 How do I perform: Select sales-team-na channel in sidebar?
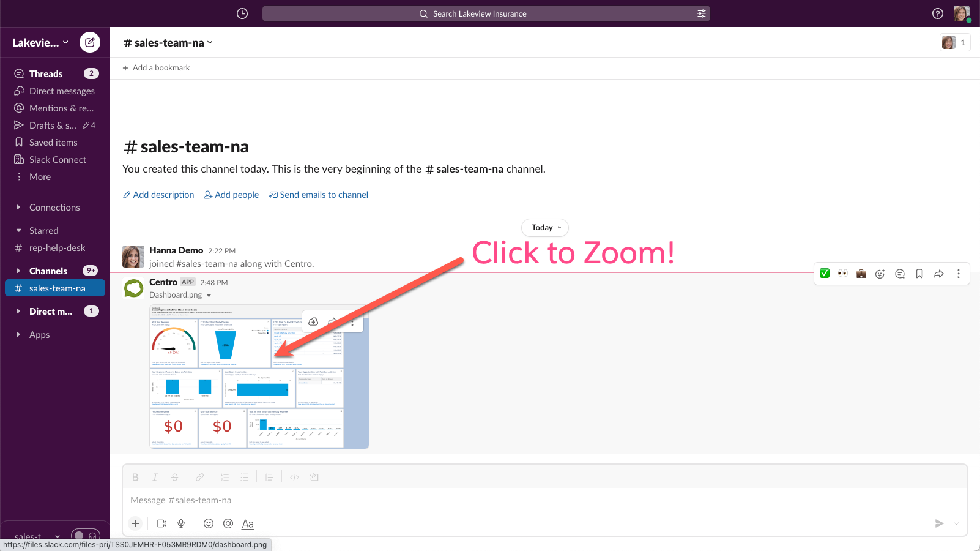pyautogui.click(x=55, y=288)
